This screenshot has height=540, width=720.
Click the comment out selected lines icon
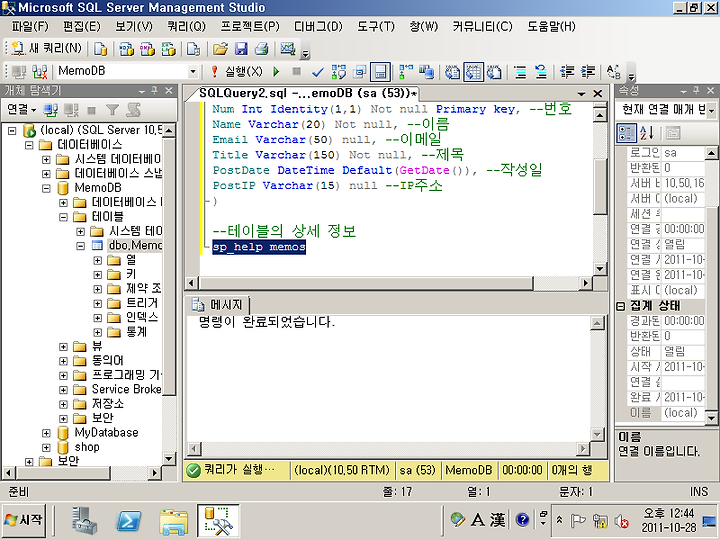(520, 72)
